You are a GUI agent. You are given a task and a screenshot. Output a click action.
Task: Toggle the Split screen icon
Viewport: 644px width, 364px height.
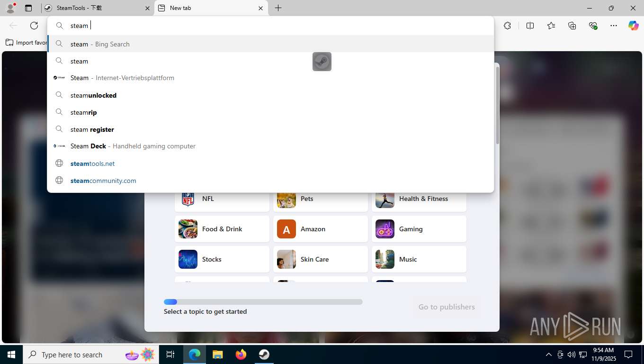(x=530, y=26)
